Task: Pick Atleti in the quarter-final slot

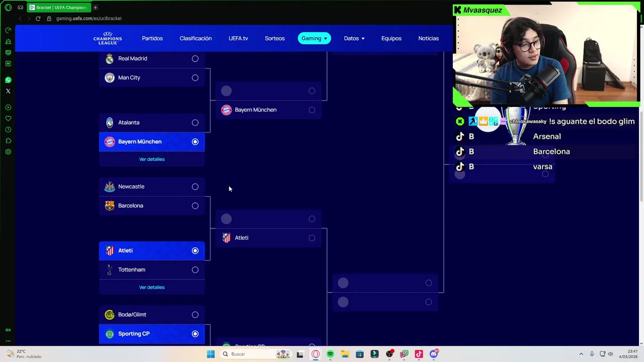Action: click(x=312, y=238)
